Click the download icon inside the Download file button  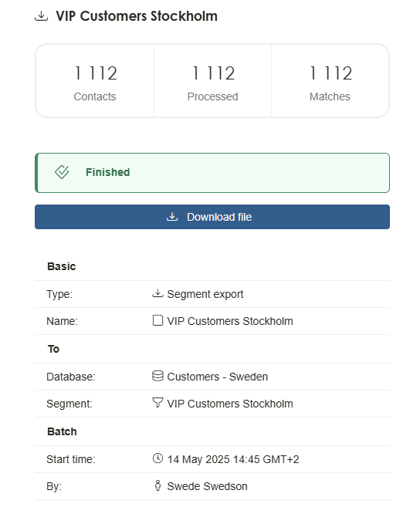click(172, 217)
